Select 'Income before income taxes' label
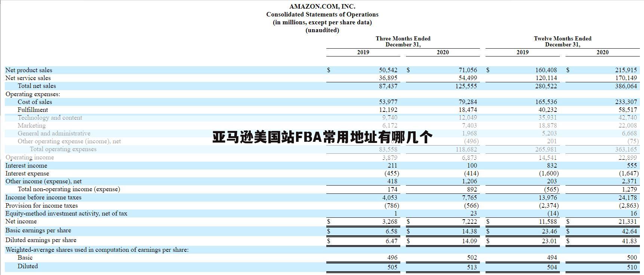The image size is (644, 275). pyautogui.click(x=43, y=198)
